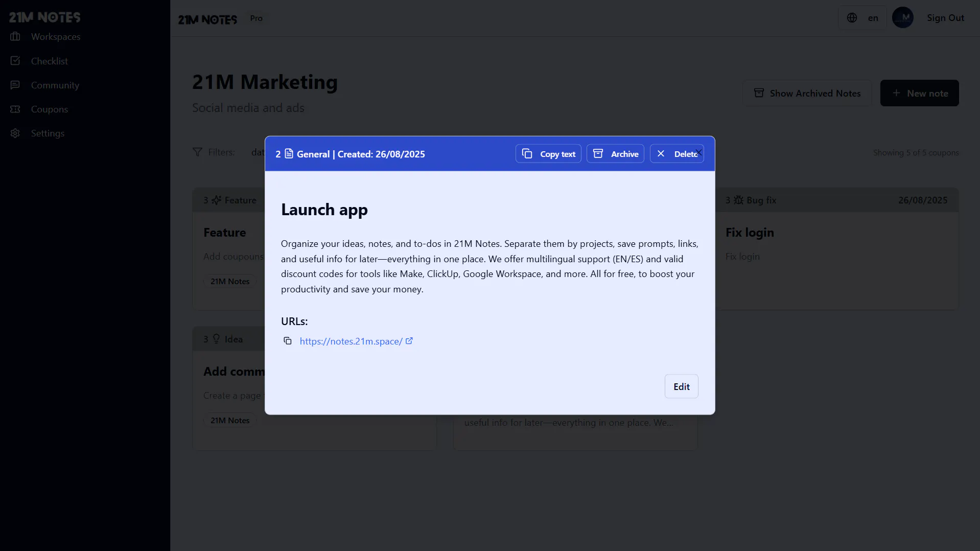Click the 21M Notes header logo
Viewport: 980px width, 551px height.
click(x=207, y=19)
